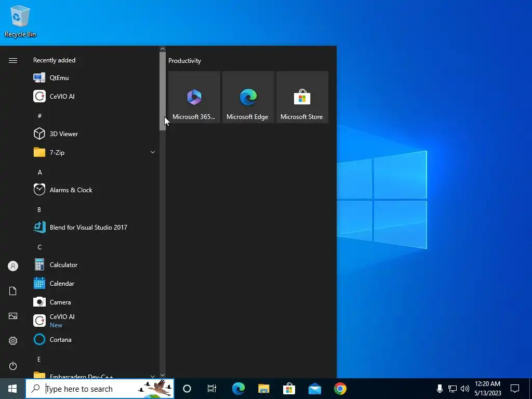Open QtEmu from Recently added
The image size is (532, 399).
pos(95,78)
